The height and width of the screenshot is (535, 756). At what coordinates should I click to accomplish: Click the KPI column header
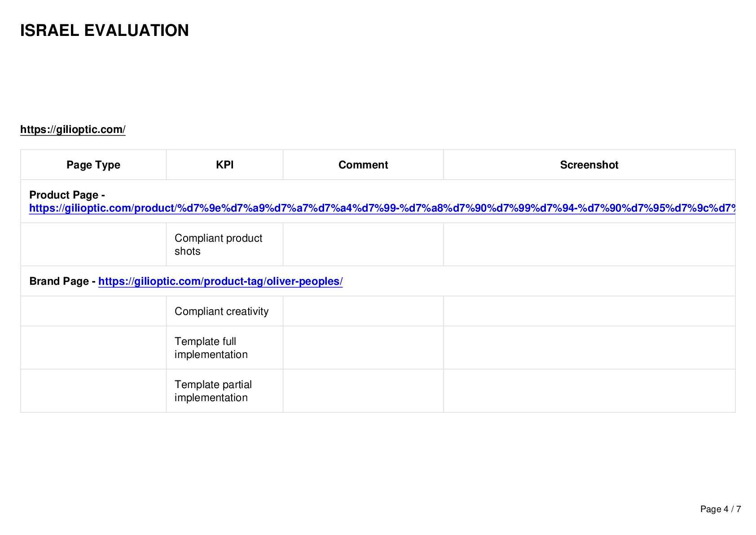224,165
